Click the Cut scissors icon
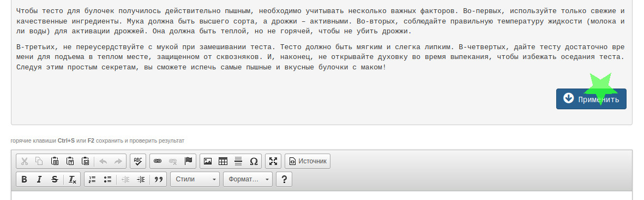Viewport: 644px width, 200px height. point(24,161)
